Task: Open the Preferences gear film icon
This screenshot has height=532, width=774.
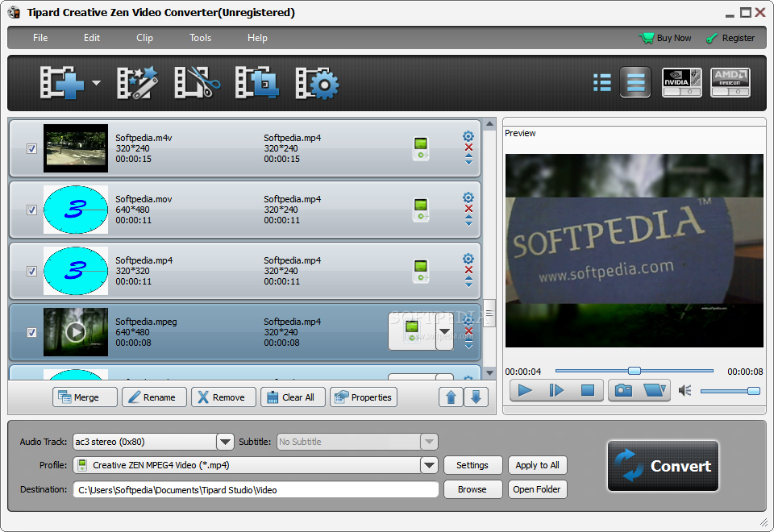Action: [x=317, y=83]
